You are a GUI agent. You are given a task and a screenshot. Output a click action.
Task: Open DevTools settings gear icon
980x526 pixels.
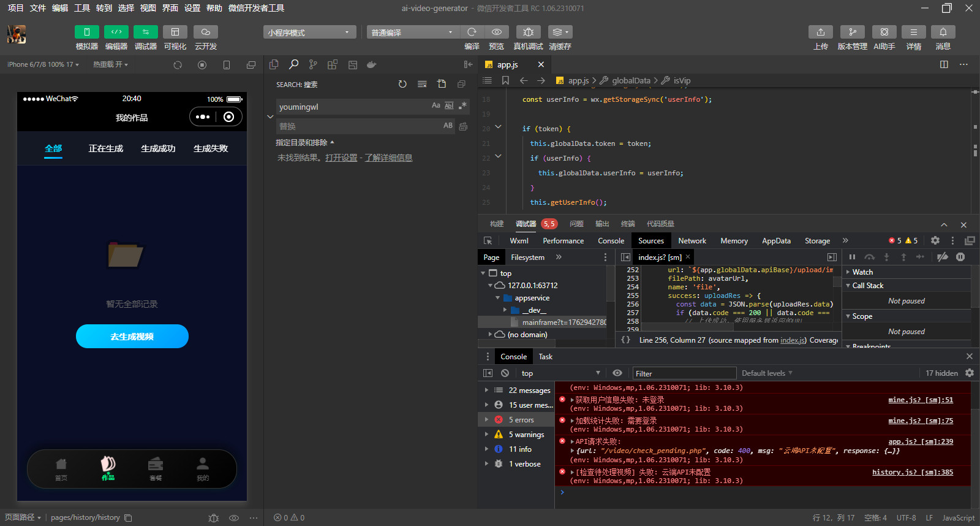click(935, 240)
